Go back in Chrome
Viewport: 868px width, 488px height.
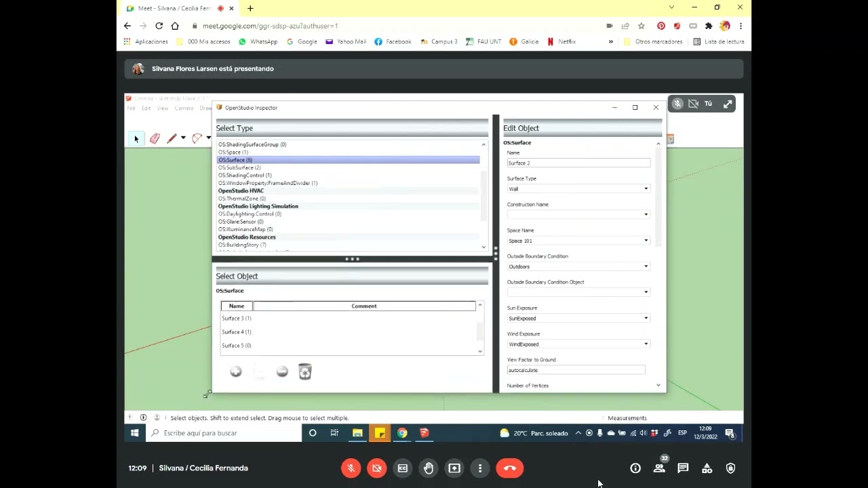pyautogui.click(x=127, y=26)
